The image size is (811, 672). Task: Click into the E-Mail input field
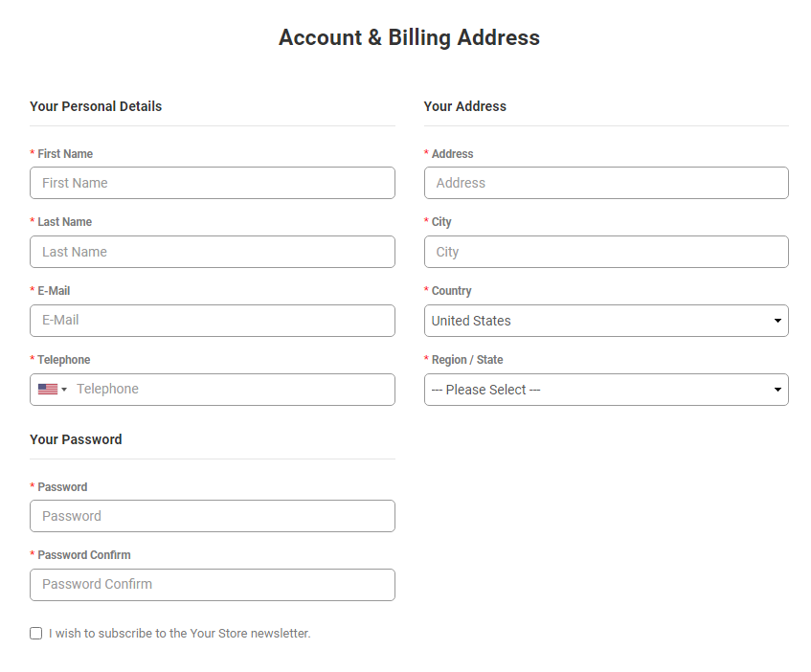(212, 321)
